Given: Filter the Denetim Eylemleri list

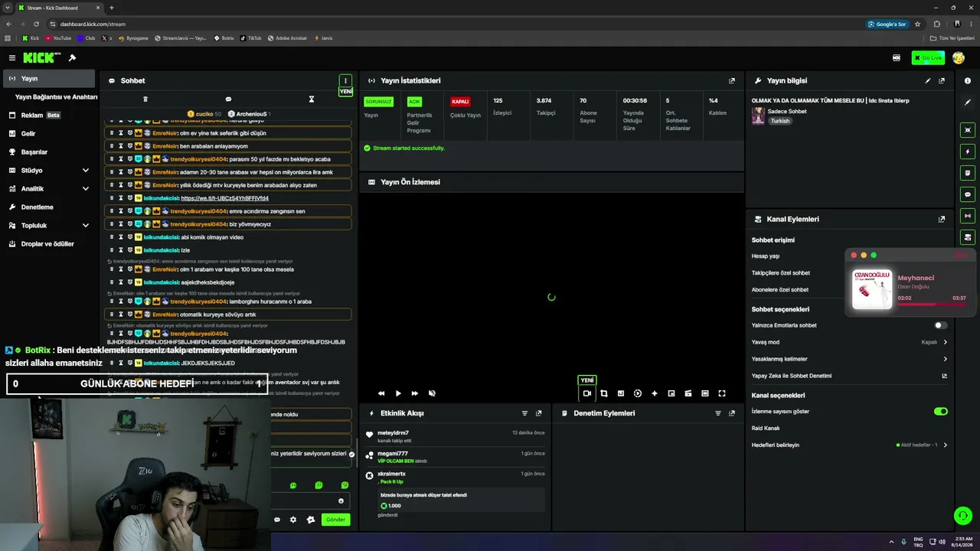Looking at the screenshot, I should [718, 413].
